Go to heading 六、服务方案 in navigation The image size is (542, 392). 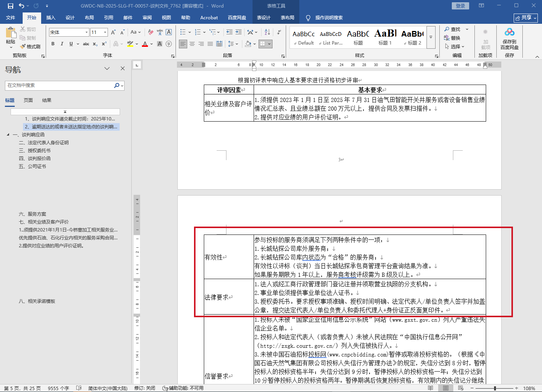point(32,214)
